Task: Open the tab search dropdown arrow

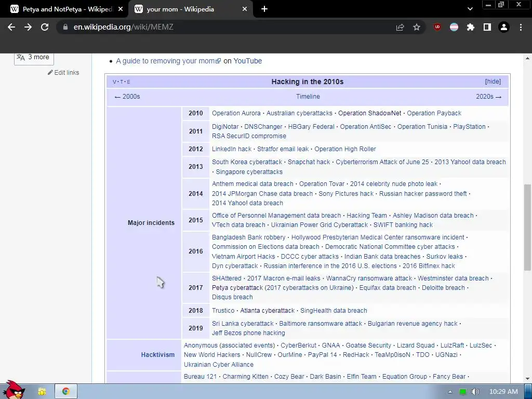Action: (470, 9)
